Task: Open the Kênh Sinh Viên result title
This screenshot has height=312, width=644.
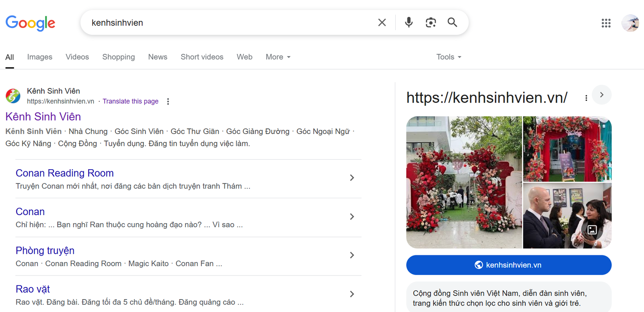Action: (43, 117)
